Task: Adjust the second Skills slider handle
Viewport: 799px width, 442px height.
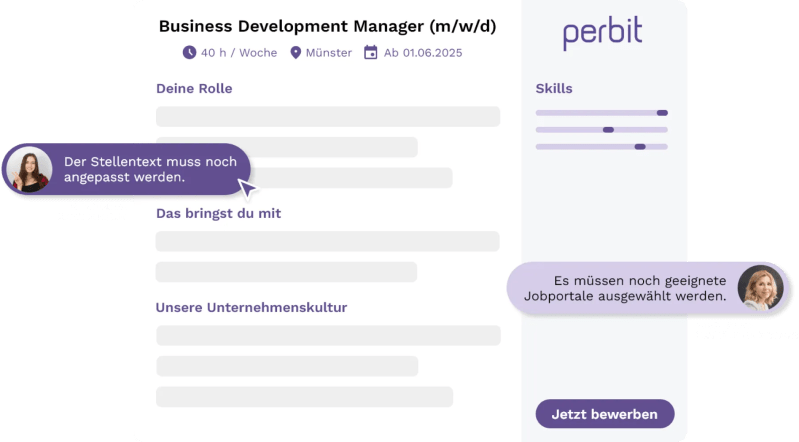Action: click(x=608, y=130)
